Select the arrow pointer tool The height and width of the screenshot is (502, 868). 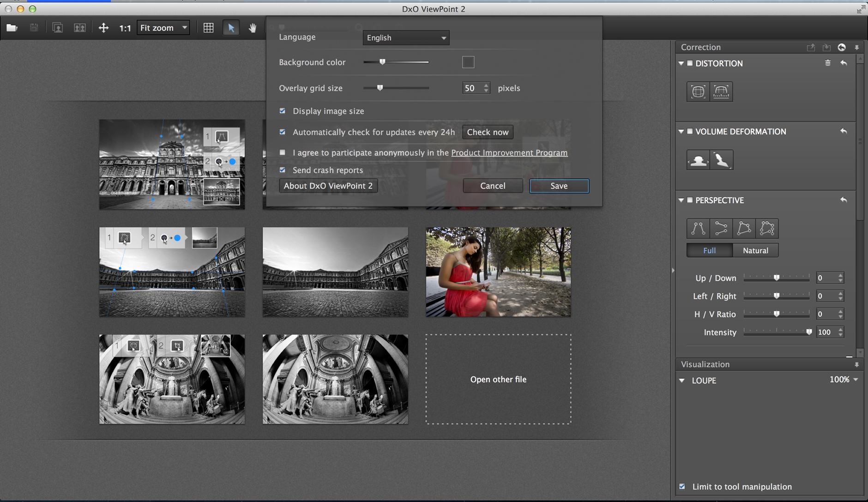point(231,28)
